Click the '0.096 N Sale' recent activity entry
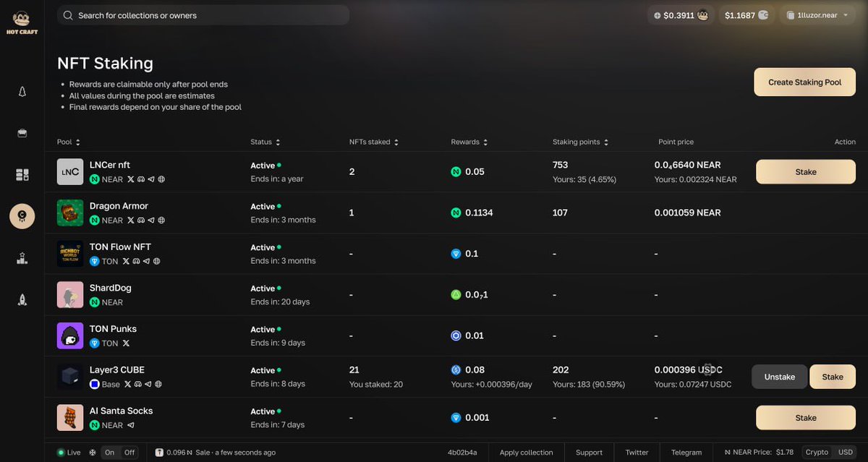 pos(215,453)
